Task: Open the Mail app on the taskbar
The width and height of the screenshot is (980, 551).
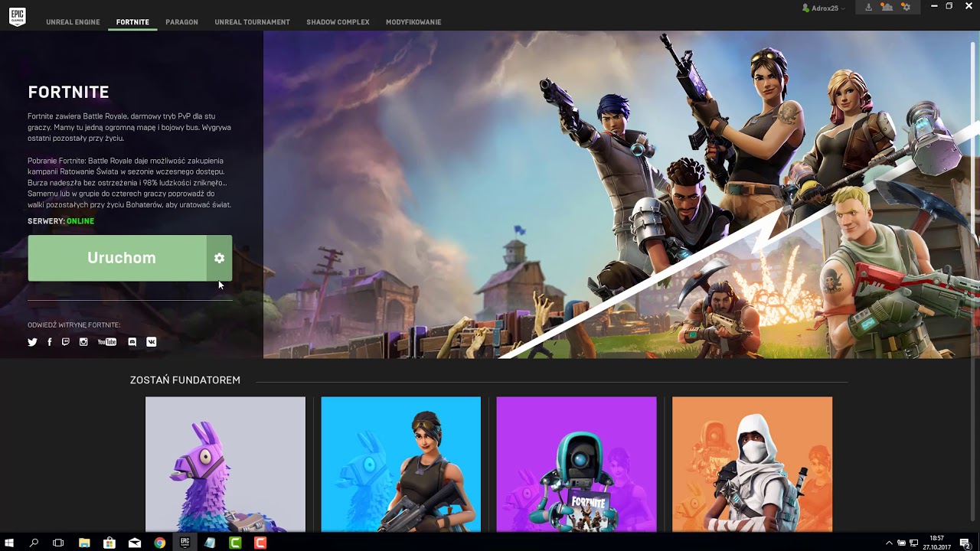Action: click(x=135, y=543)
